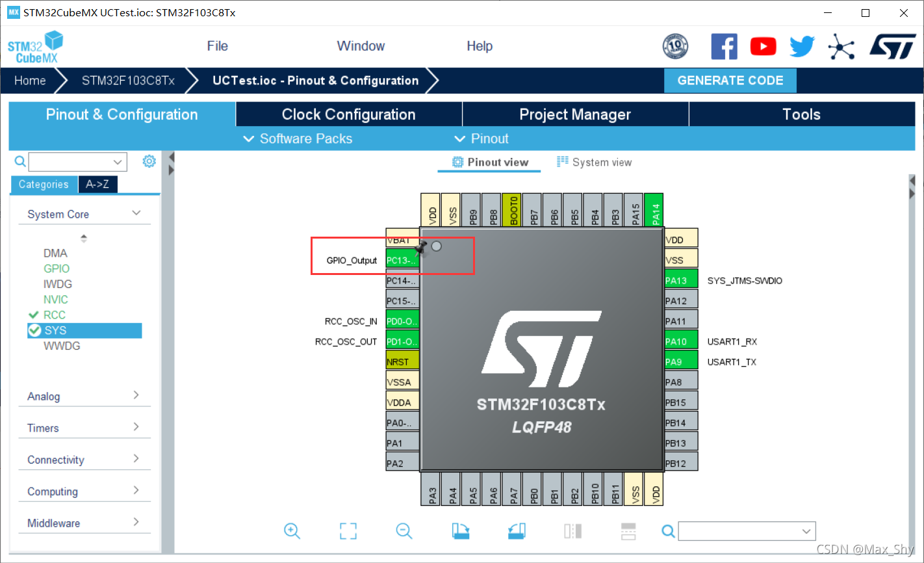
Task: Expand the left panel with the right arrow
Action: tap(172, 170)
